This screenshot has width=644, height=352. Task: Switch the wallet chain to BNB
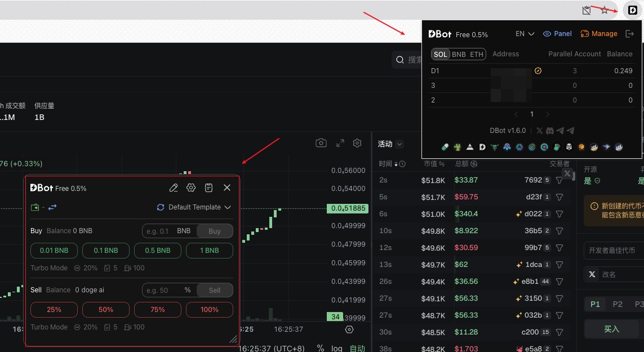coord(459,54)
